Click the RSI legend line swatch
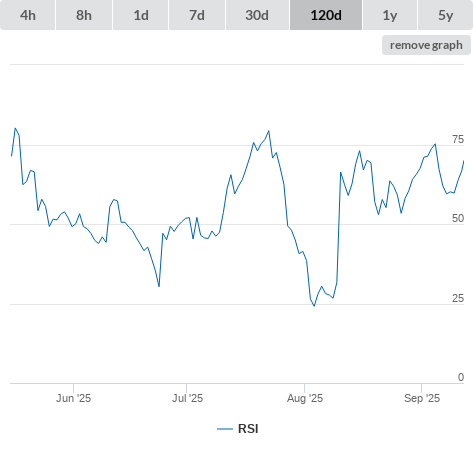Screen dimensions: 474x455 [x=225, y=429]
